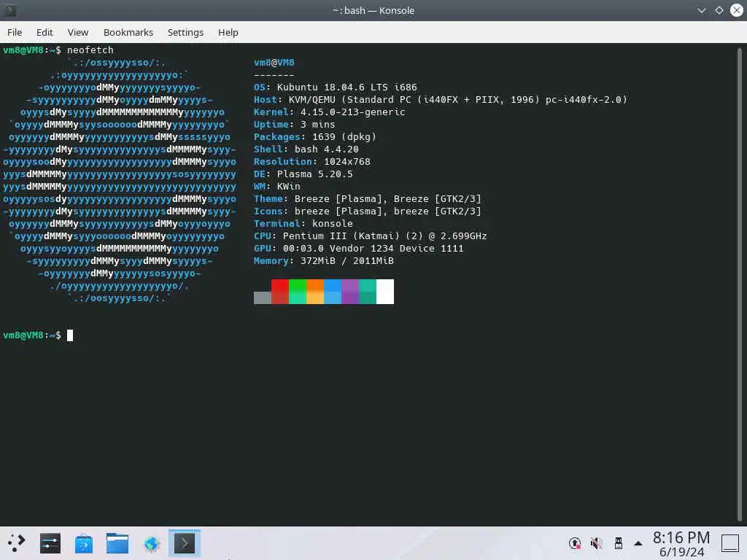Open removable devices tray icon

coord(619,542)
